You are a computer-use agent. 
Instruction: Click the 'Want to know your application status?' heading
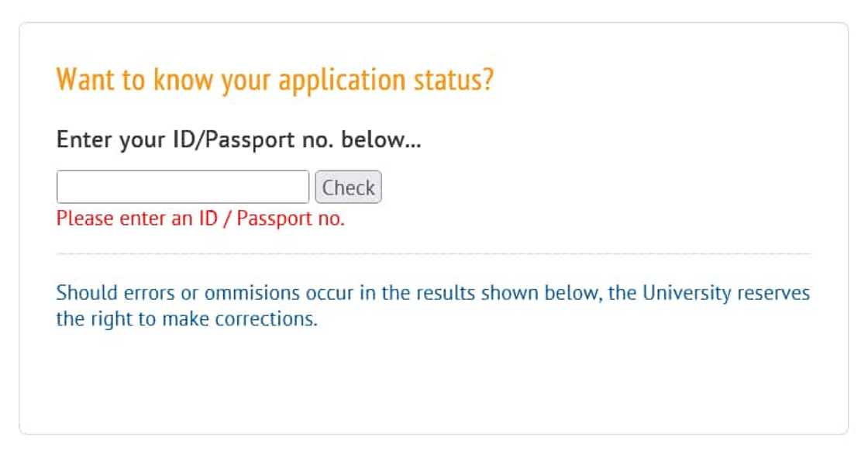tap(275, 80)
